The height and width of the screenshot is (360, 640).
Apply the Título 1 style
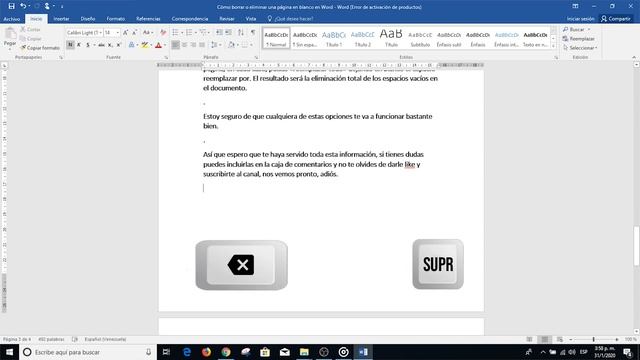click(334, 38)
